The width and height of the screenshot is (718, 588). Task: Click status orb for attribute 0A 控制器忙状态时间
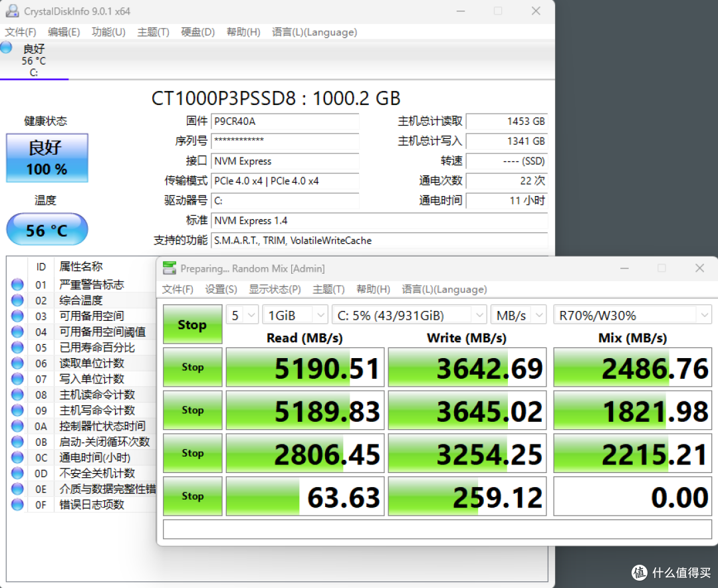[x=17, y=426]
